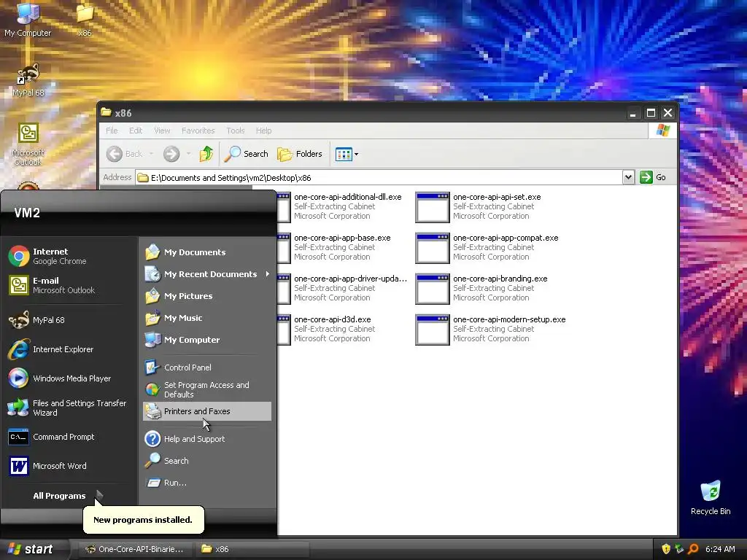
Task: Open Back history dropdown arrow
Action: click(152, 154)
